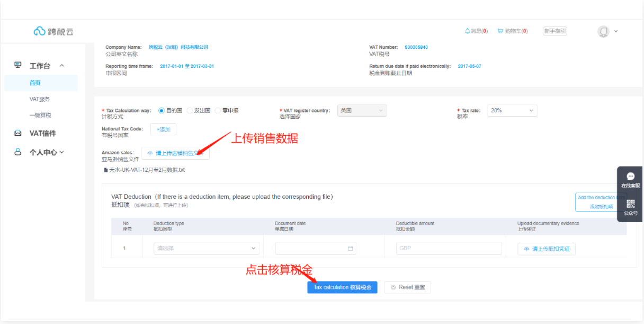Open the VAT信件 menu item
644x324 pixels.
[42, 133]
